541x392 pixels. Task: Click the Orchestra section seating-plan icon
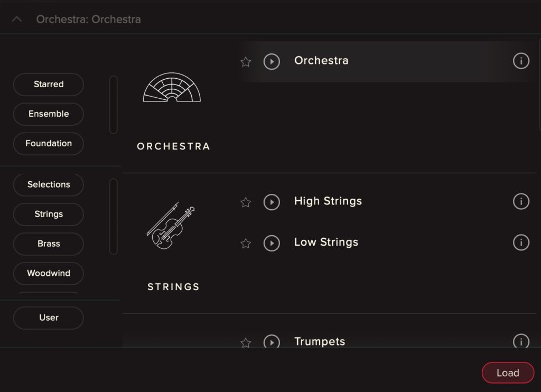pyautogui.click(x=173, y=88)
